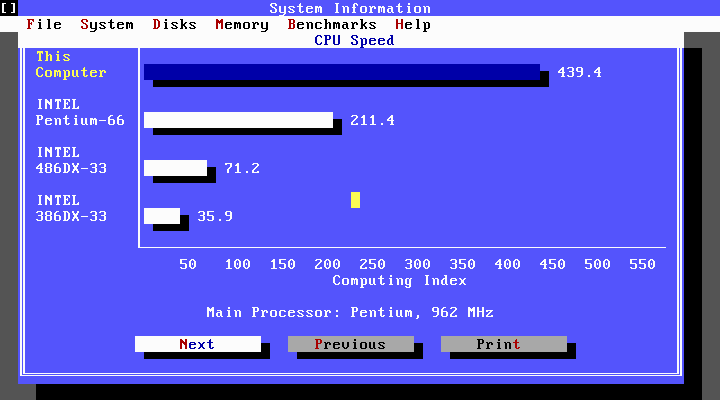
Task: Click axis tick label 400
Action: pos(507,264)
